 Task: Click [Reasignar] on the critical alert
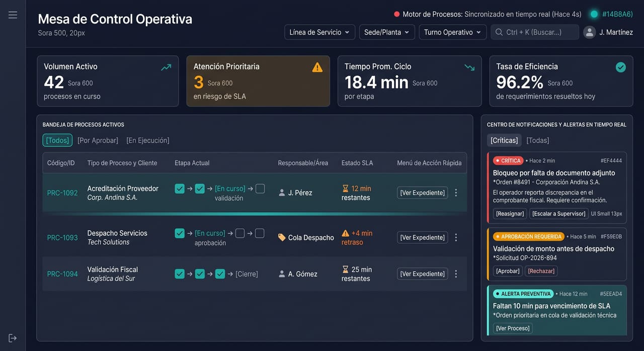[x=510, y=214]
